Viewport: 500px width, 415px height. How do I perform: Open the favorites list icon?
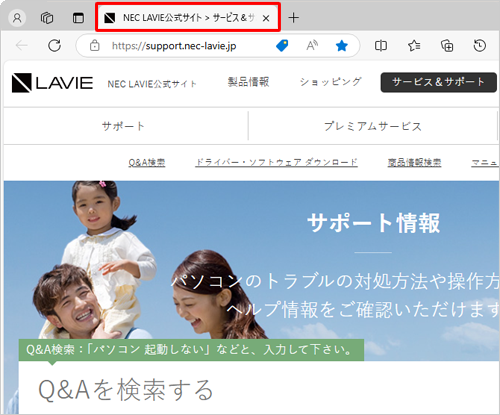coord(414,46)
